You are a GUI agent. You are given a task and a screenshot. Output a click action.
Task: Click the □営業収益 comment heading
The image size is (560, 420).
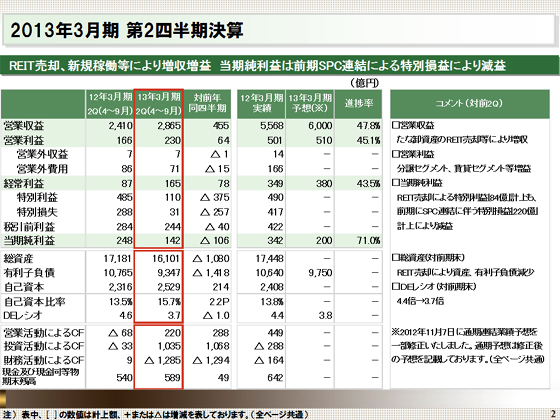pos(413,125)
